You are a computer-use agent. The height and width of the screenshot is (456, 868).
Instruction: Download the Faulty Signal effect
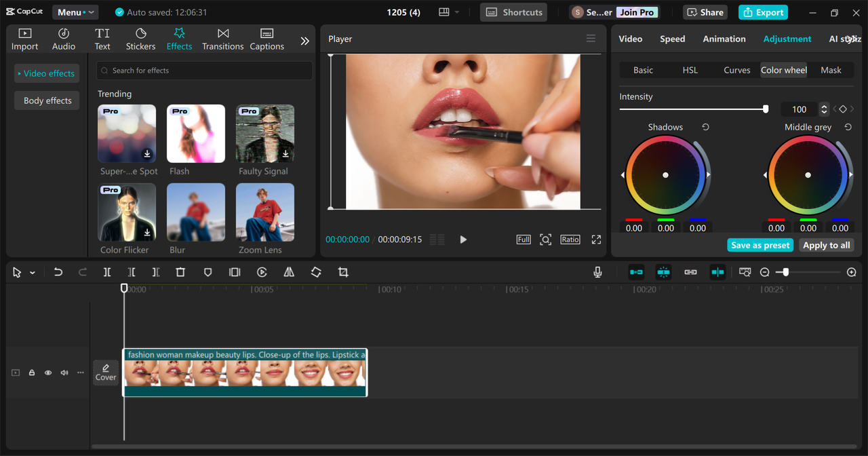click(285, 154)
